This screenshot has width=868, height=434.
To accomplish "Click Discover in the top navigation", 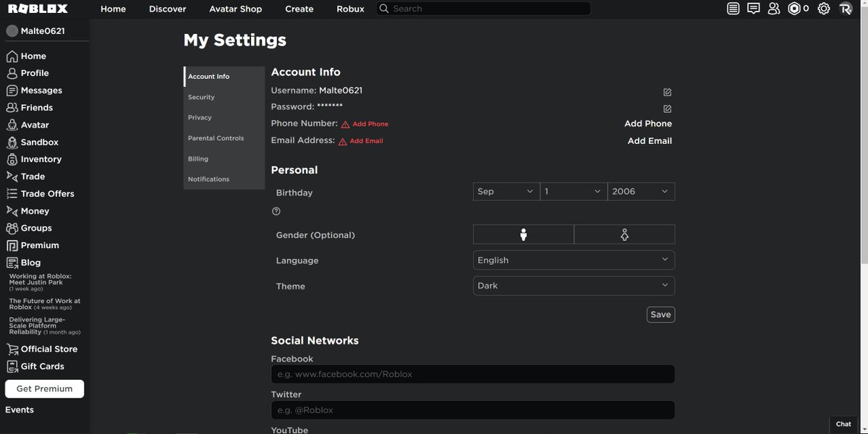I will click(167, 9).
